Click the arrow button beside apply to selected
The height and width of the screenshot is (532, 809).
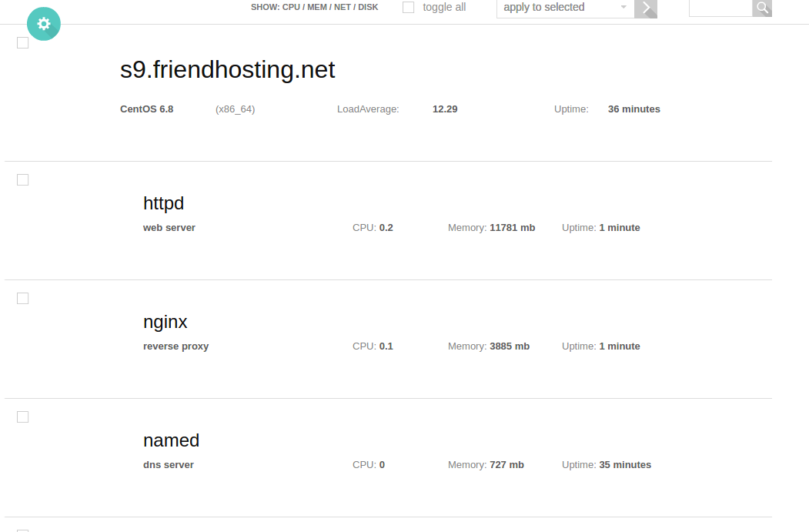(x=646, y=8)
